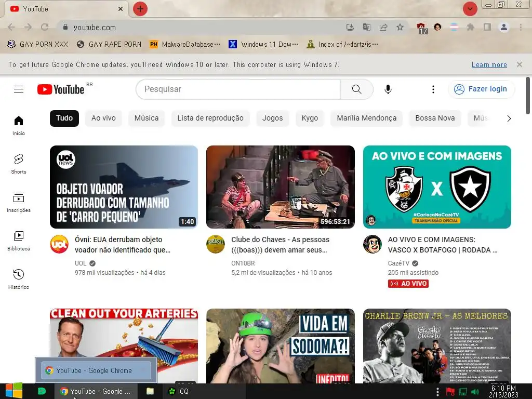Toggle the browser side panel
The height and width of the screenshot is (399, 532).
487,27
